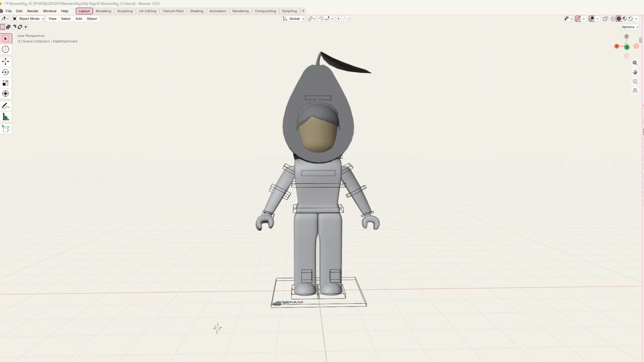Viewport: 644px width, 362px height.
Task: Click the red X axis gizmo ball
Action: click(x=616, y=46)
